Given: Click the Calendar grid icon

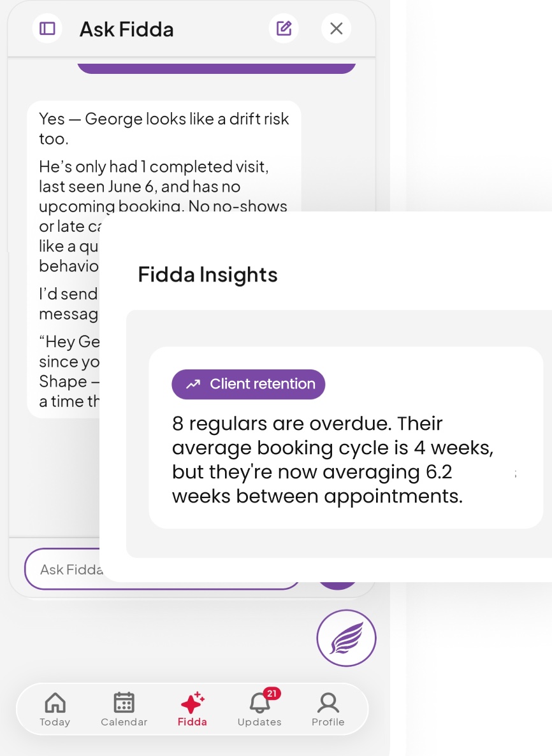Looking at the screenshot, I should click(x=124, y=703).
